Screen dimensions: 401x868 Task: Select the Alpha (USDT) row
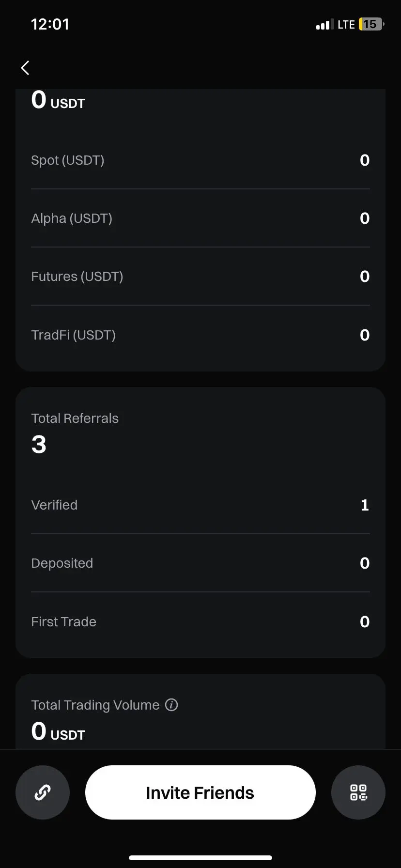(x=200, y=218)
